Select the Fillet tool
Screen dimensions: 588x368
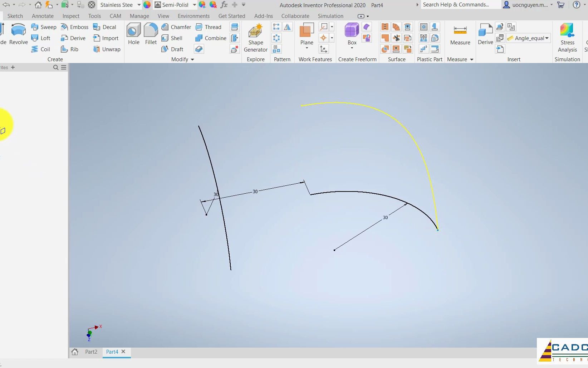151,34
